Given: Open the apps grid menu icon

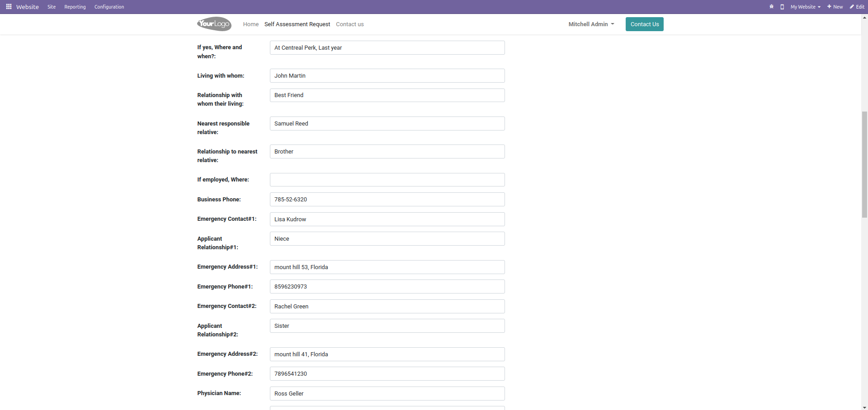Looking at the screenshot, I should (x=9, y=7).
